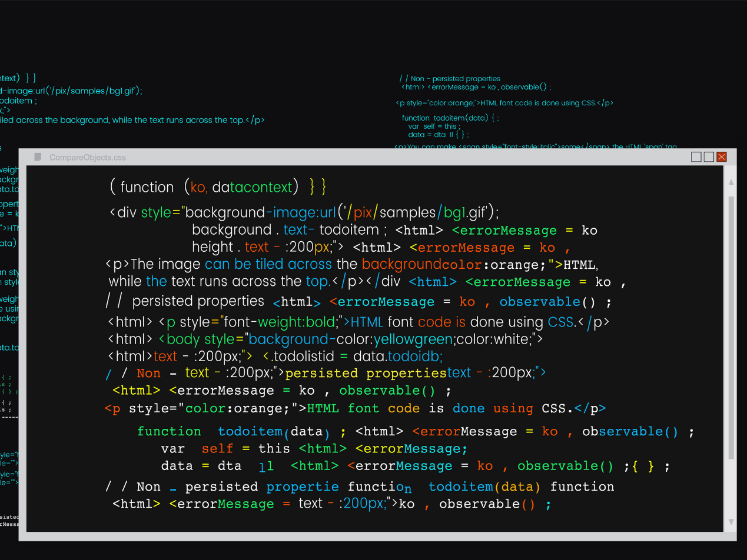Click yellow 'persisted properties' text in editor

tap(366, 374)
